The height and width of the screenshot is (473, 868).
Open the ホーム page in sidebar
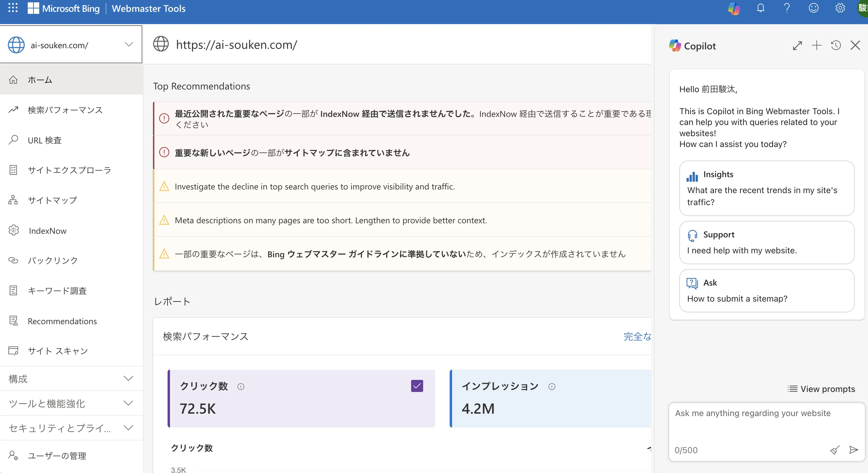tap(39, 80)
